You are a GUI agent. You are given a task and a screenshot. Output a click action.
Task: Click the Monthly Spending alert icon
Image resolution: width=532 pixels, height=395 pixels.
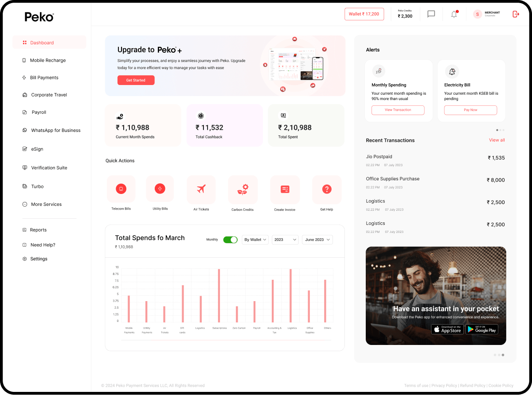pyautogui.click(x=378, y=71)
